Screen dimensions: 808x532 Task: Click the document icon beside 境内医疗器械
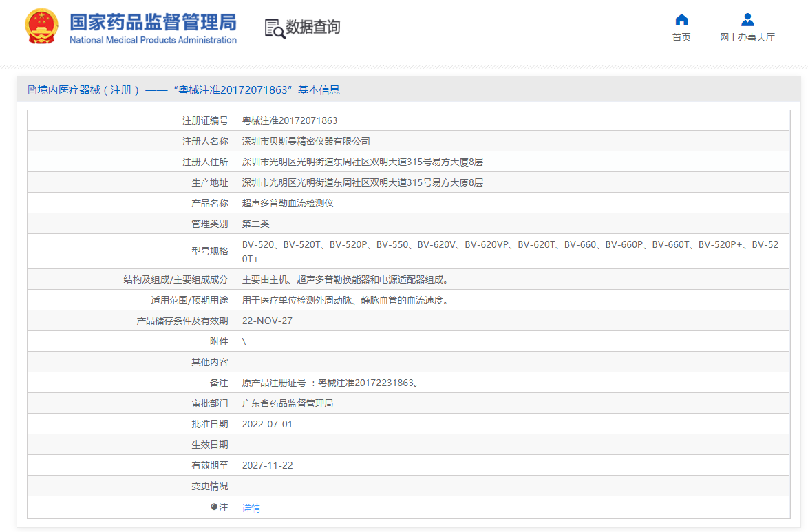click(32, 90)
